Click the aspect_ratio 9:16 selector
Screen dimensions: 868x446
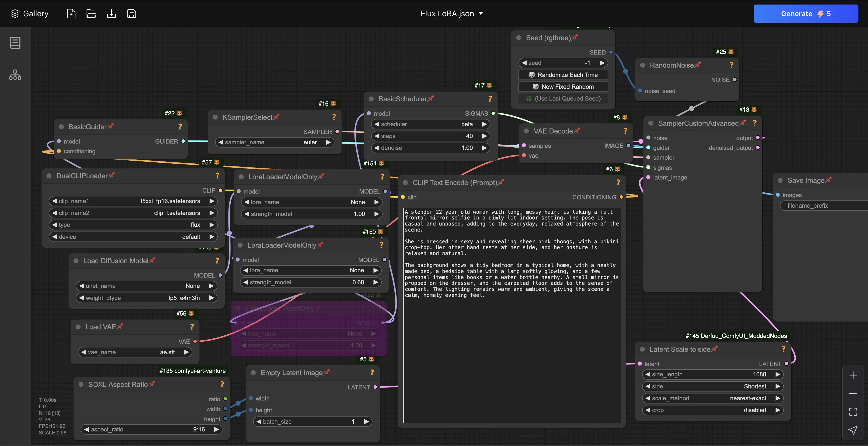point(152,429)
